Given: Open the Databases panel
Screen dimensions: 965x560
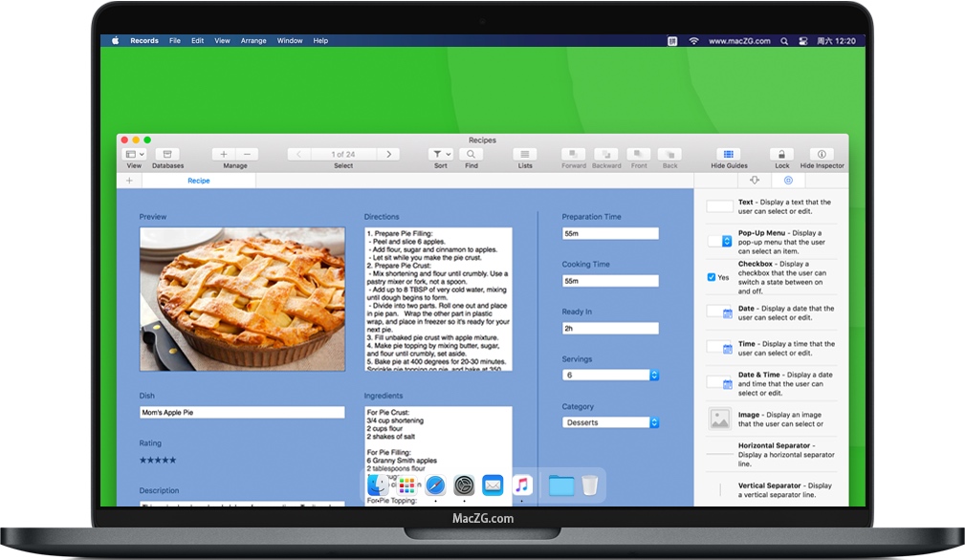Looking at the screenshot, I should coord(167,155).
